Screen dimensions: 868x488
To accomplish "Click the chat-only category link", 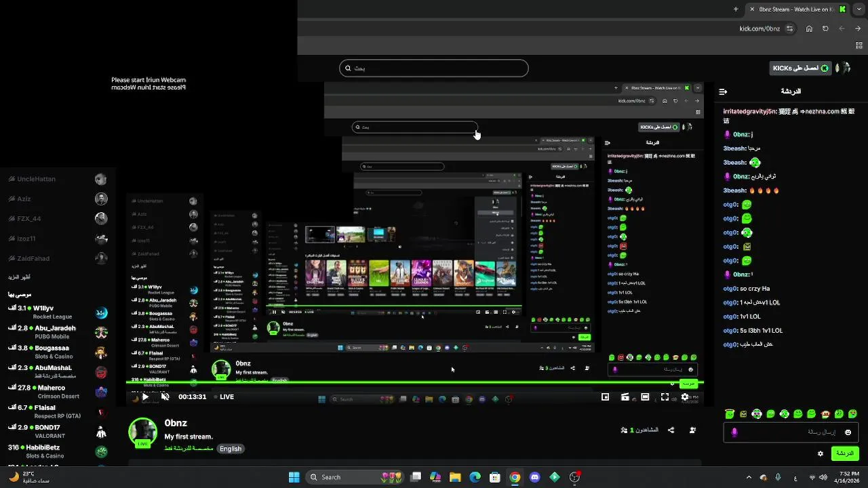I will pyautogui.click(x=189, y=449).
